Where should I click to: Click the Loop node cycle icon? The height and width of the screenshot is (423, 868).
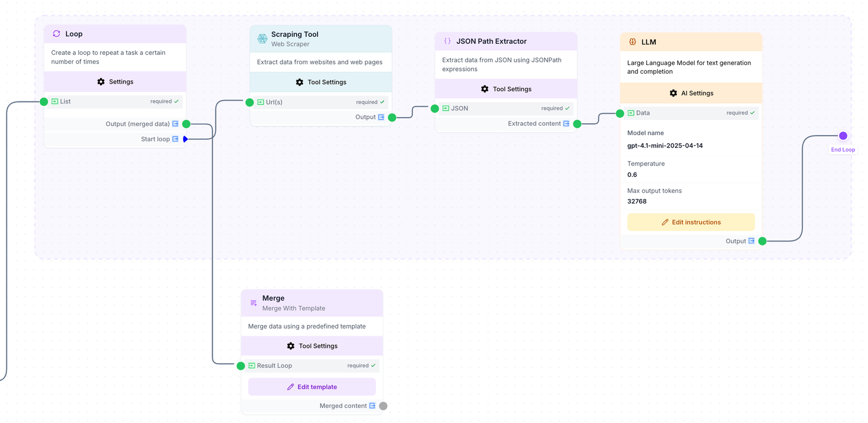pyautogui.click(x=56, y=34)
